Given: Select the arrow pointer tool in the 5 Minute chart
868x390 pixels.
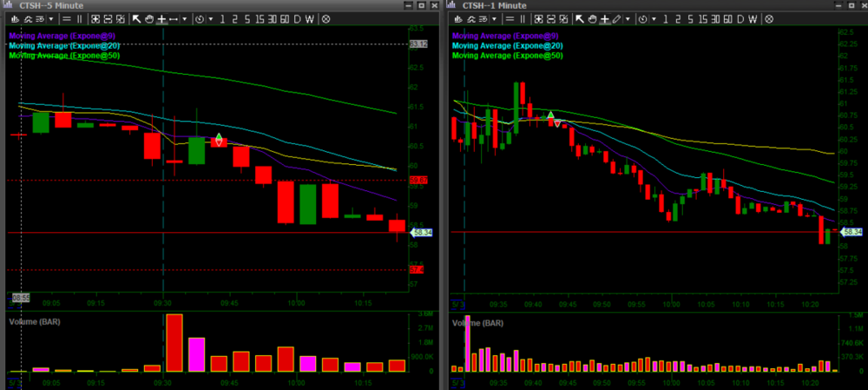Looking at the screenshot, I should pos(136,18).
